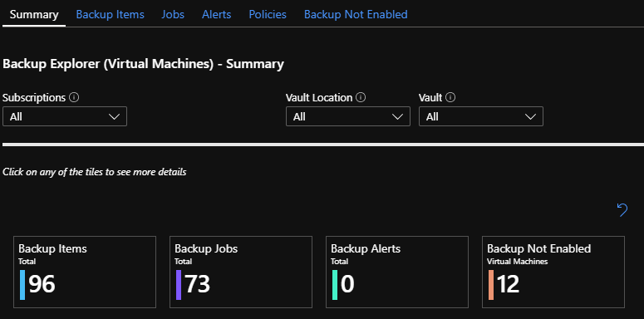Screen dimensions: 644x319
Task: Expand the Vault dropdown
Action: pyautogui.click(x=481, y=116)
